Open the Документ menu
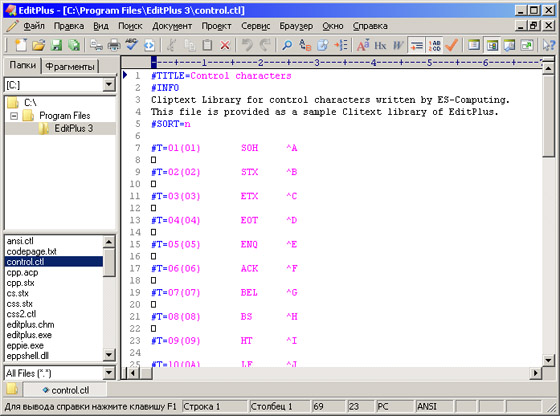The width and height of the screenshot is (560, 416). pos(172,26)
